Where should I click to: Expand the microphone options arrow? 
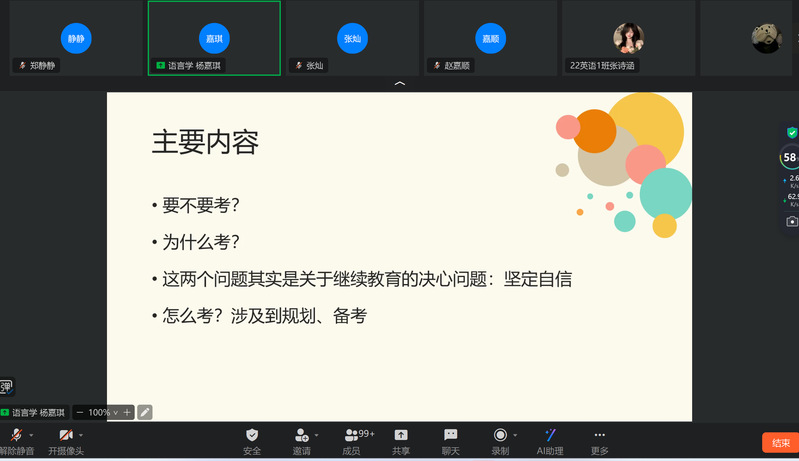tap(31, 435)
